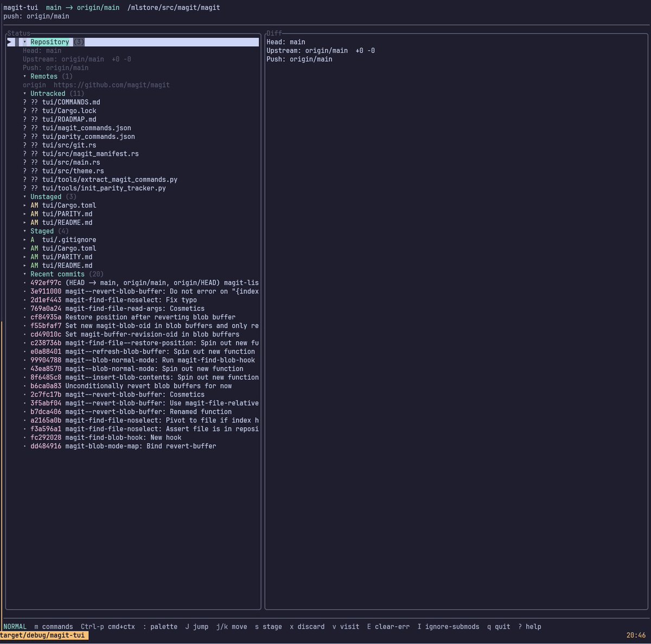
Task: Collapse the Unstaged section
Action: pos(25,197)
